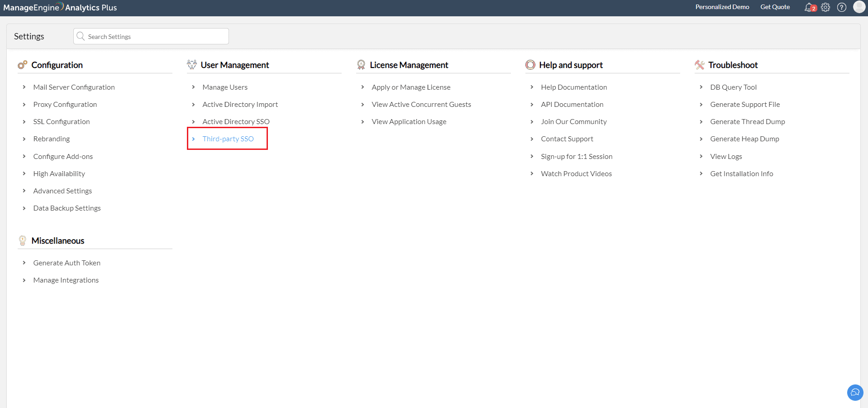Focus the Search Settings field
Screen dimensions: 868x408
(x=151, y=36)
